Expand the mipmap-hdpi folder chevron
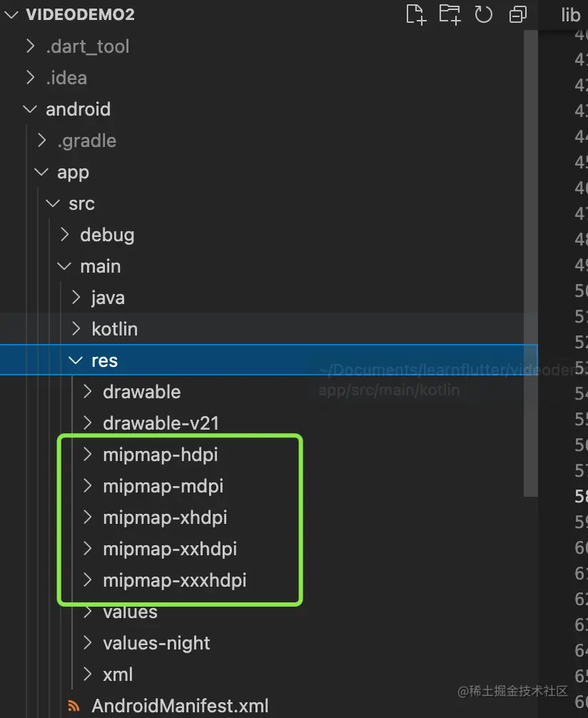Image resolution: width=588 pixels, height=718 pixels. [88, 455]
